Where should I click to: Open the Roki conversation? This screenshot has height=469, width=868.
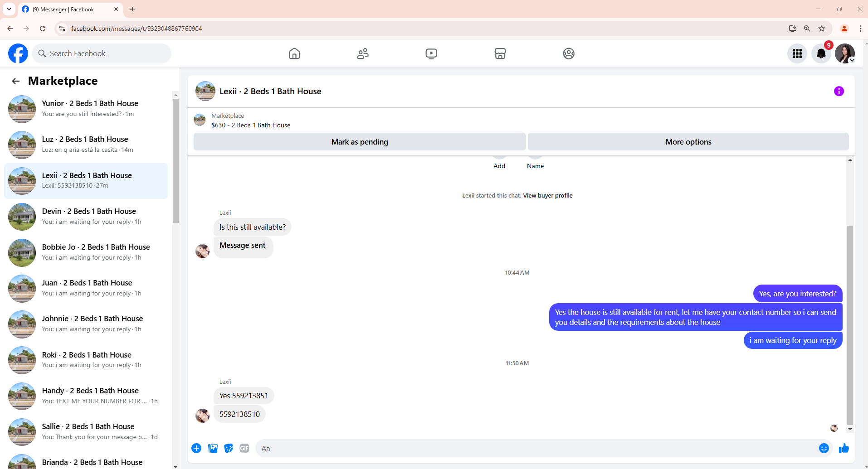point(86,360)
